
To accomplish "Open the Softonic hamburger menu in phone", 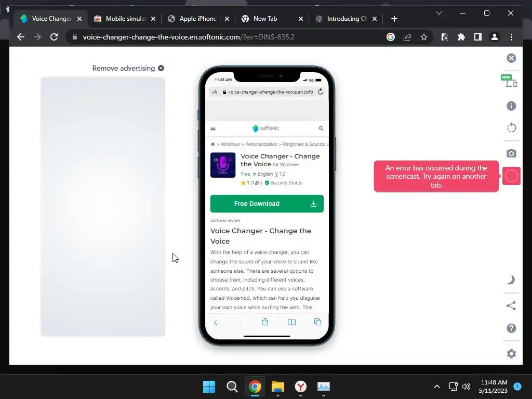I will point(212,128).
